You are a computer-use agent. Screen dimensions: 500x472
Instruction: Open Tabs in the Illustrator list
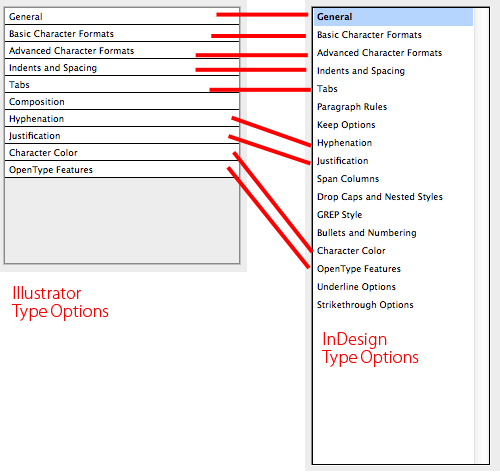coord(122,84)
